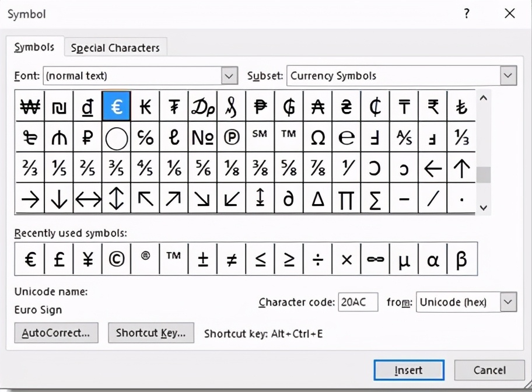The image size is (532, 392).
Task: Choose the plus-minus sign in recently used
Action: point(202,259)
